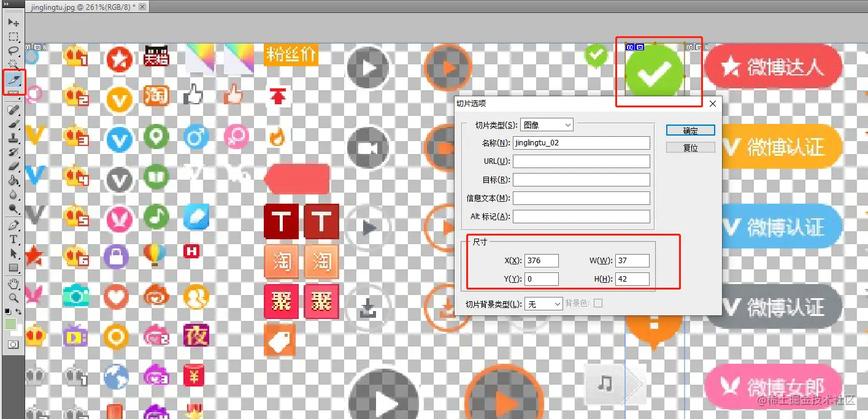Select the Dodge tool

[13, 209]
